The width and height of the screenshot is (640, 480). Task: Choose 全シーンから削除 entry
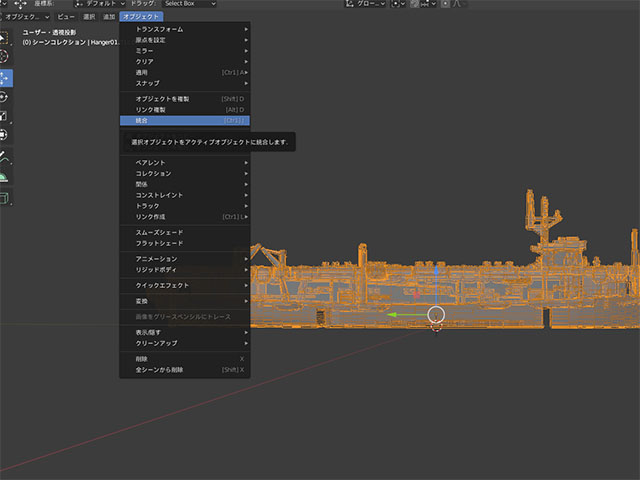184,370
